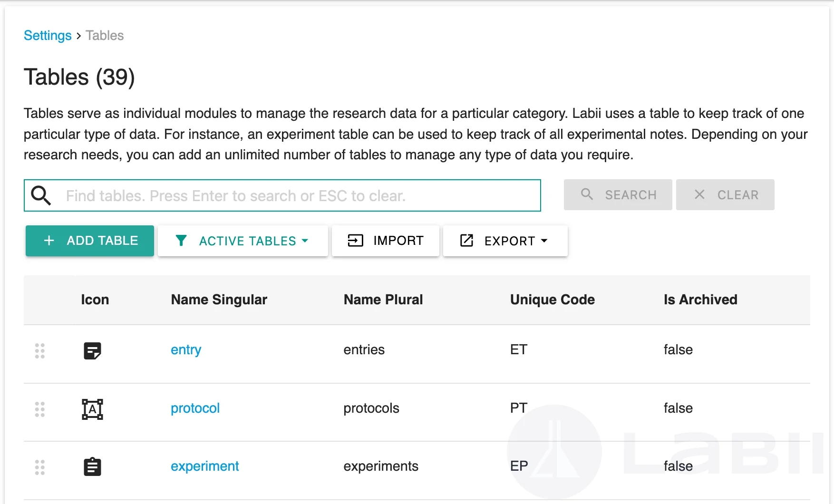
Task: Click the Import button
Action: click(385, 241)
